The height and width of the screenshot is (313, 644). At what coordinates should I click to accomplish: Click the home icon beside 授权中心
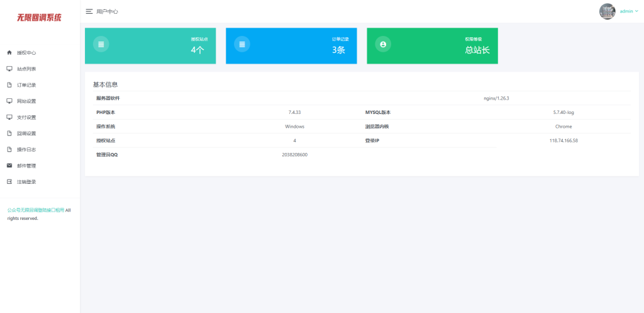[x=9, y=53]
